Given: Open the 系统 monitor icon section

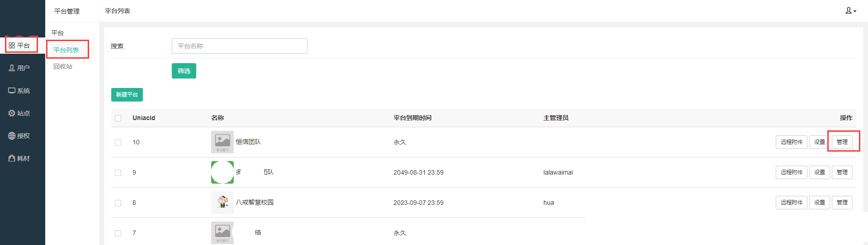Looking at the screenshot, I should tap(19, 91).
